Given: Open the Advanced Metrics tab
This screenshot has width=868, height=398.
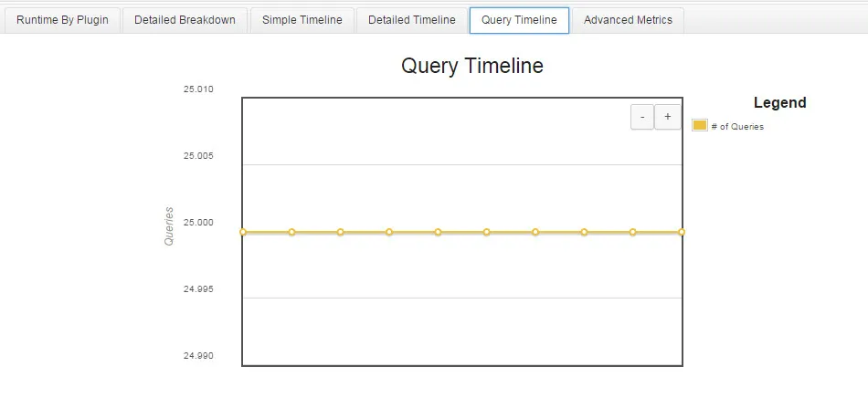Looking at the screenshot, I should (628, 20).
